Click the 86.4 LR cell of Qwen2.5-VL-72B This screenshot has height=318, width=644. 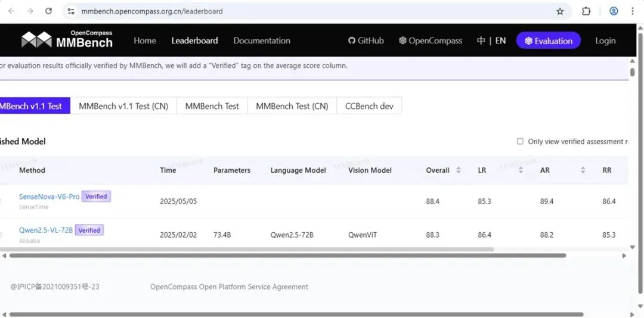pos(485,235)
